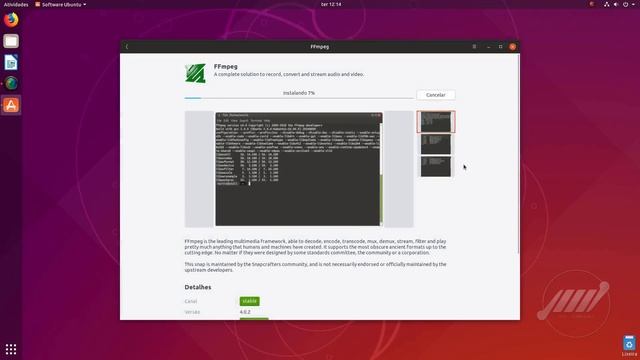Close the FFmpeg window
This screenshot has height=360, width=640.
click(x=513, y=47)
